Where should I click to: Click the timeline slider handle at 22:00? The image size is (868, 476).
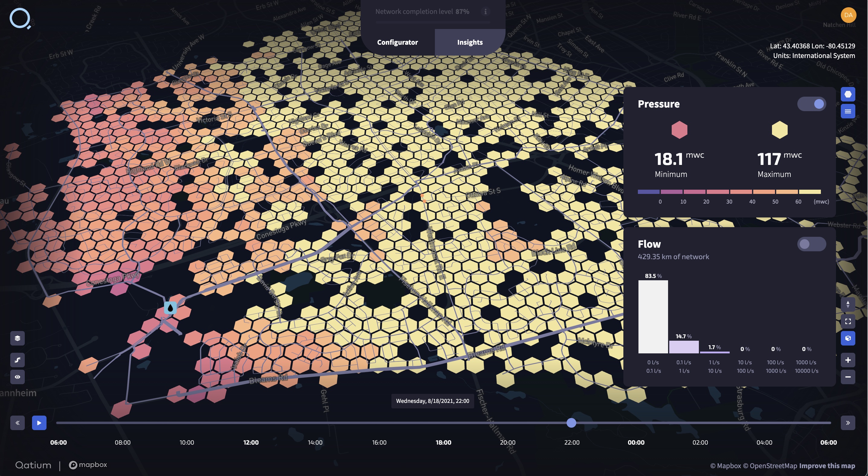click(x=571, y=423)
